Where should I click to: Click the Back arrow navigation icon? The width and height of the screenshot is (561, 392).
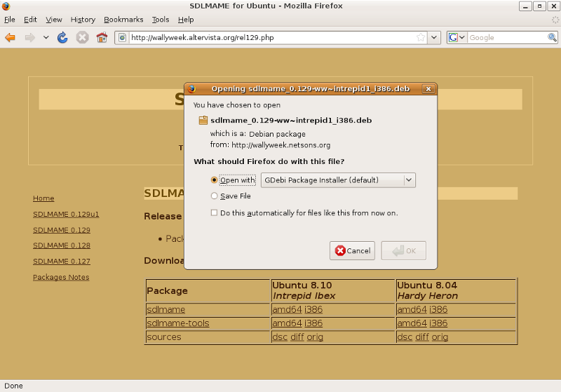click(x=10, y=37)
